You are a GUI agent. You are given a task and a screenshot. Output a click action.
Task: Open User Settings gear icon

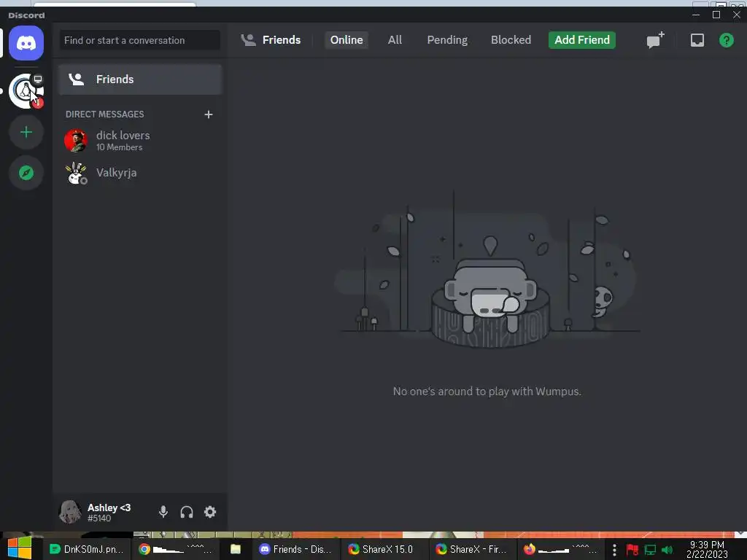210,512
